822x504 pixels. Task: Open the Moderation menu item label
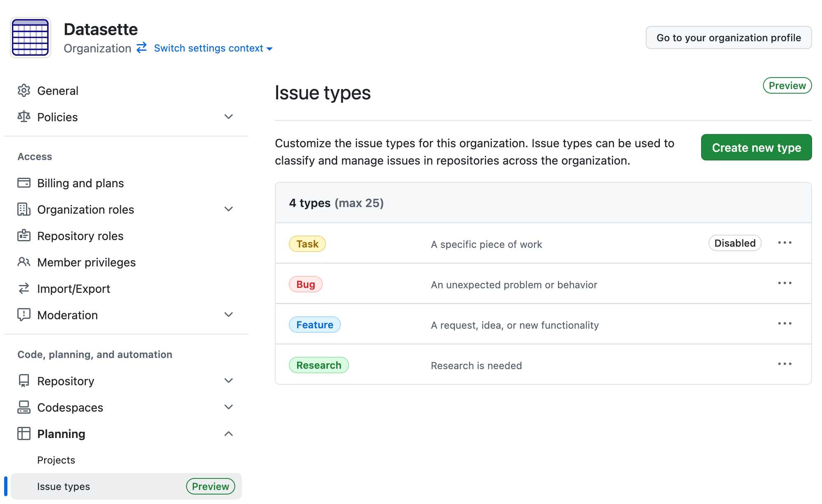click(68, 315)
